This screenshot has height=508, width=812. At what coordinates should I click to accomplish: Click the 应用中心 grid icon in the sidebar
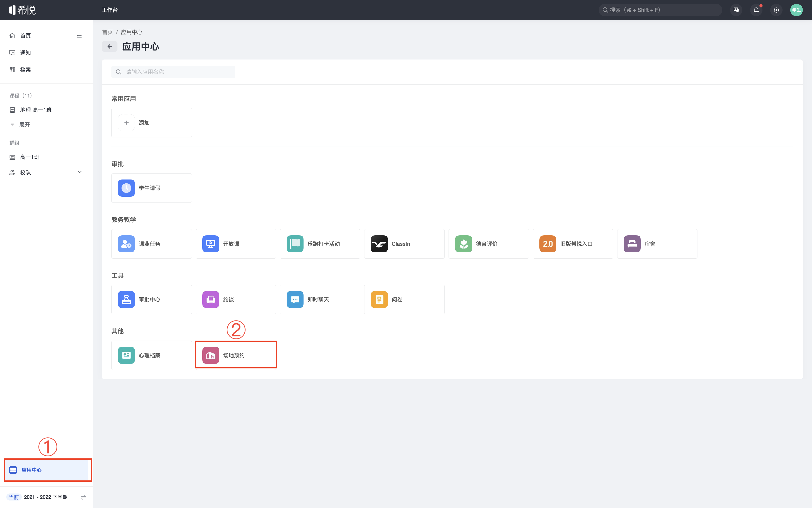coord(13,470)
